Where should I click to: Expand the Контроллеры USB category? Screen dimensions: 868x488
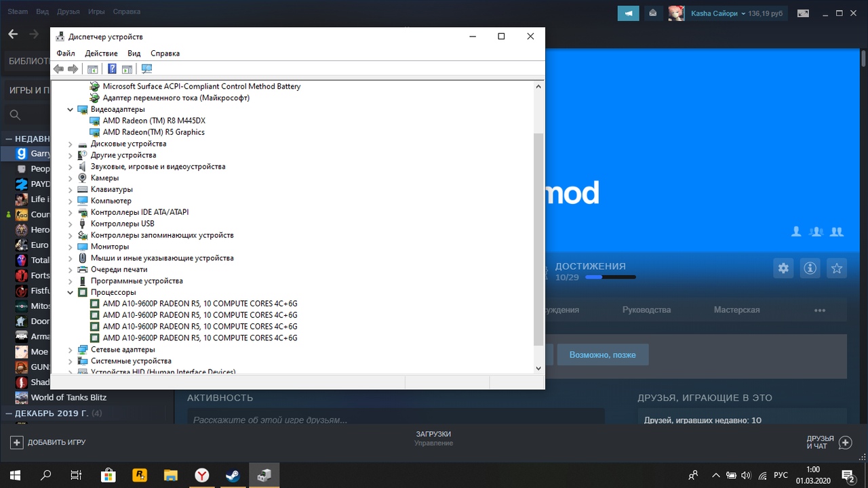[x=70, y=224]
